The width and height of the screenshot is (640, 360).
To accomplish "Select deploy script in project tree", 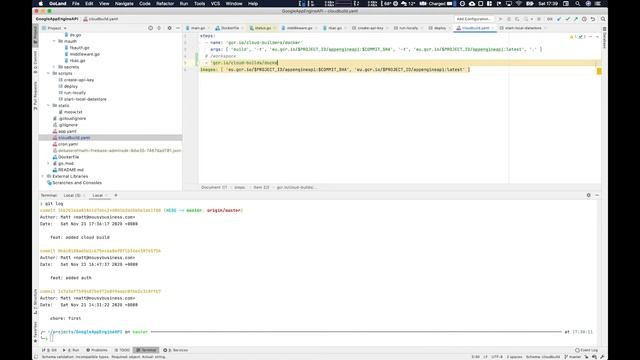I will pos(71,87).
